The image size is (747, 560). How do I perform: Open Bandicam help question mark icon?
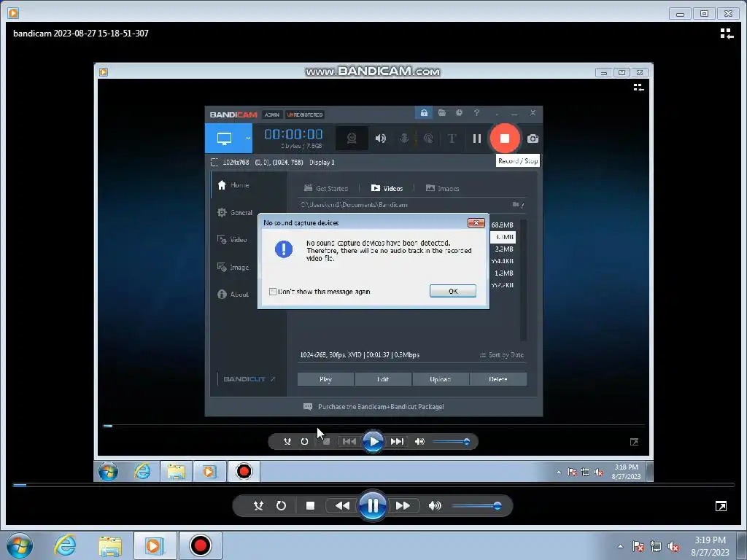click(476, 113)
